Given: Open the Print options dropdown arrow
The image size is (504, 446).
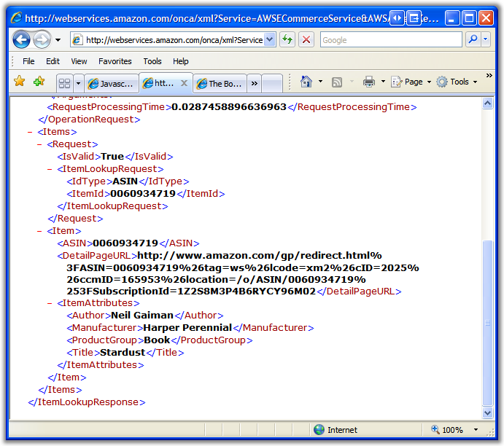Looking at the screenshot, I should coord(383,82).
